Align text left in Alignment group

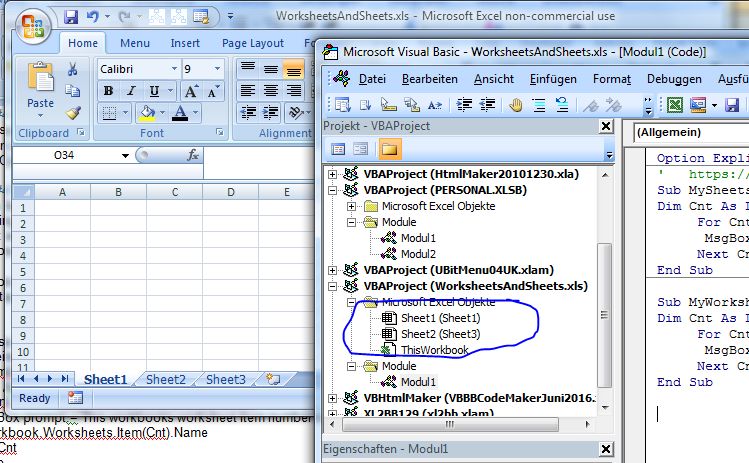[x=247, y=91]
